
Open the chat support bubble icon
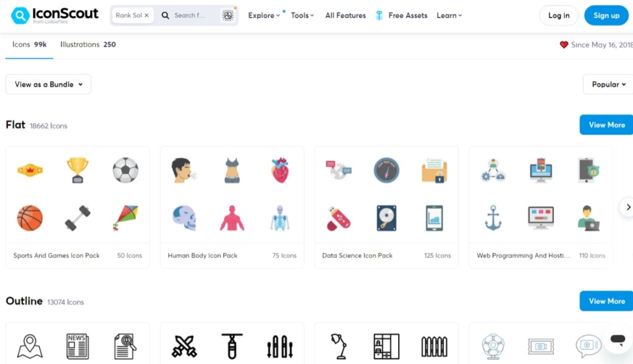617,339
